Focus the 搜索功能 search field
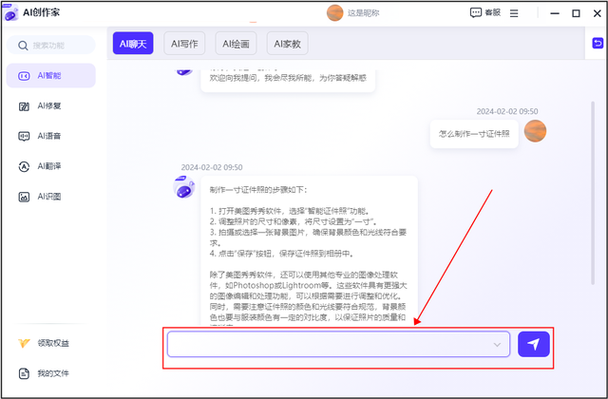 tap(51, 45)
